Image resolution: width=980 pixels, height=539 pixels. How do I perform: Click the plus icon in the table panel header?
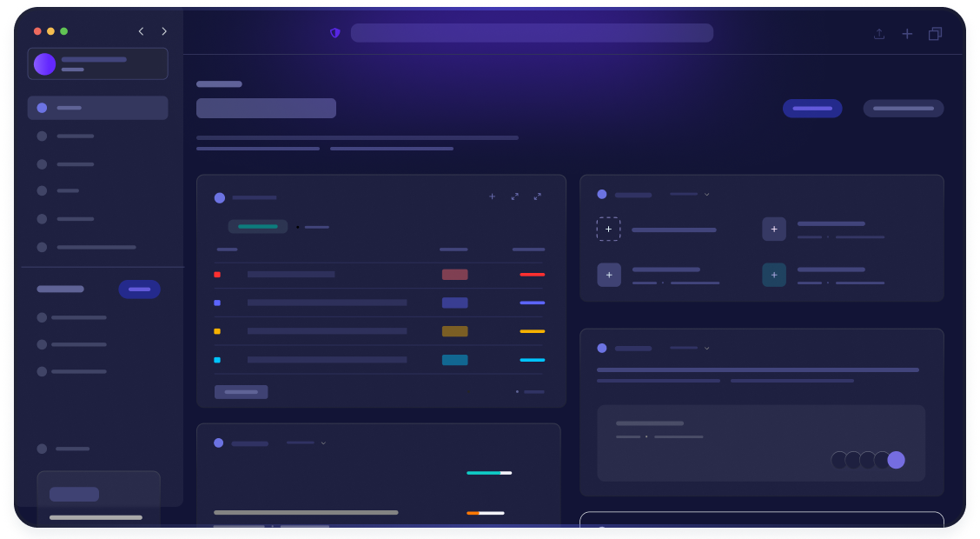492,196
